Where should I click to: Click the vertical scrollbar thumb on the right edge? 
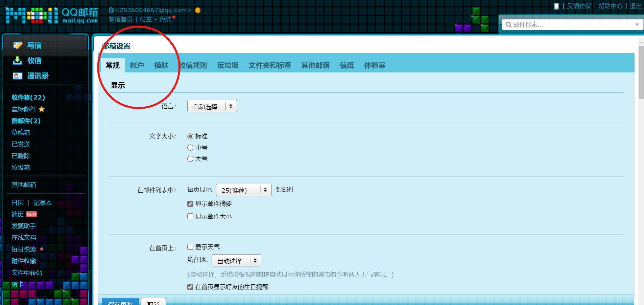click(x=641, y=72)
